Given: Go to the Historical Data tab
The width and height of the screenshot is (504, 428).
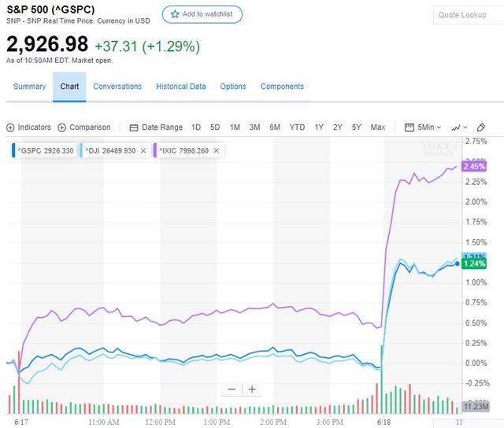Looking at the screenshot, I should pos(181,87).
